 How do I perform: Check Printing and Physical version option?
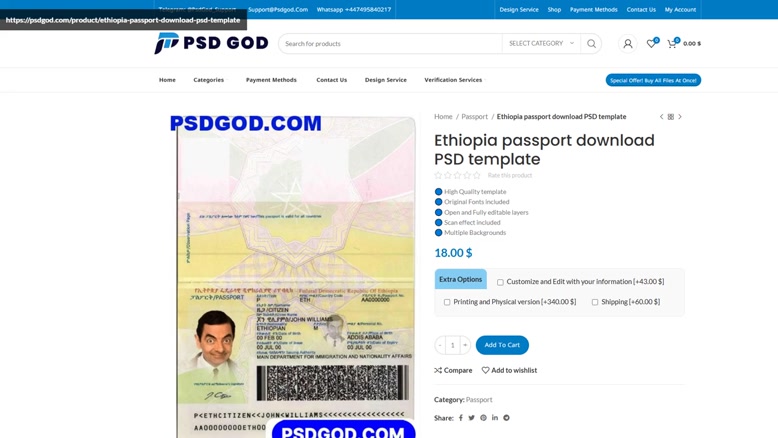click(447, 302)
